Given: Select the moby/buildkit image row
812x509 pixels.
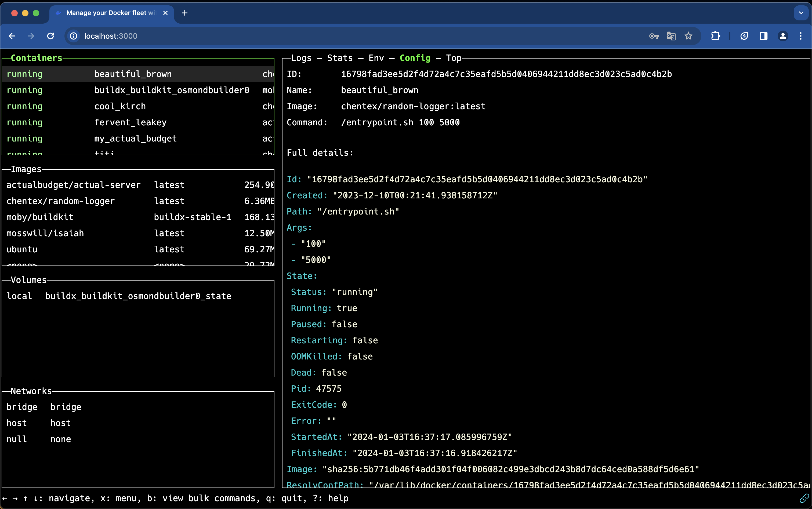Looking at the screenshot, I should point(40,217).
